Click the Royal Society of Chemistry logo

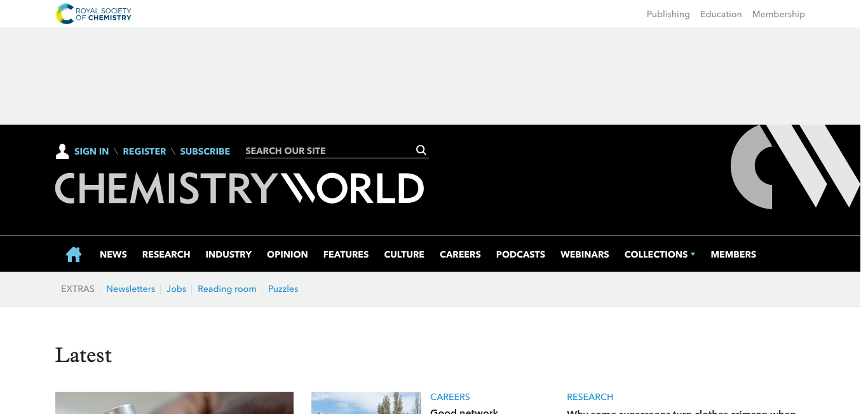[x=93, y=13]
